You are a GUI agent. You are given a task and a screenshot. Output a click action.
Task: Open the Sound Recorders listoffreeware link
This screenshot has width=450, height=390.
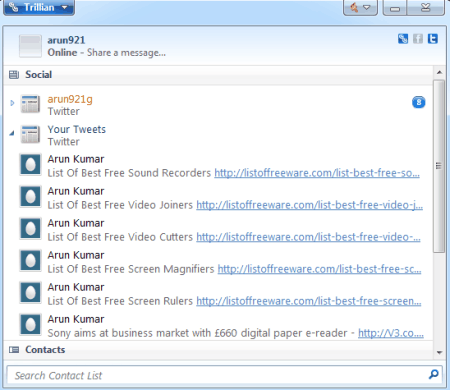(317, 173)
